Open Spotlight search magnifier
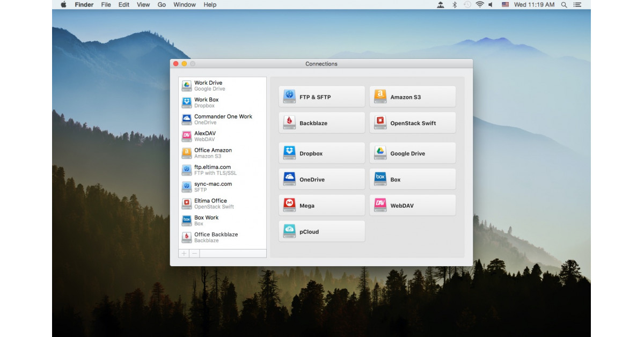644x337 pixels. pos(564,5)
